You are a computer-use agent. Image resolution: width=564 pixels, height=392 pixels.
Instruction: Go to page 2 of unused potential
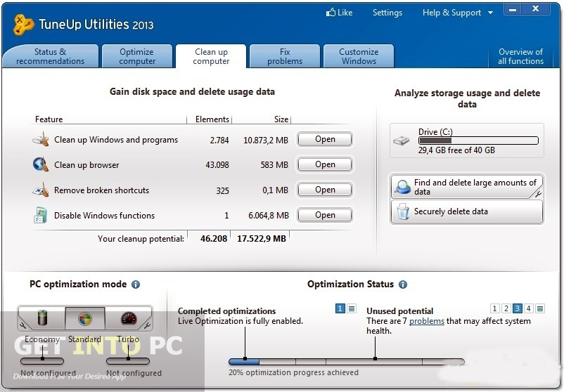tap(506, 308)
